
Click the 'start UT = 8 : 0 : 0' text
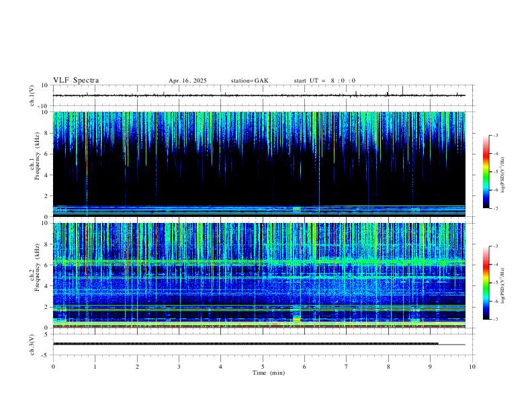(x=324, y=81)
